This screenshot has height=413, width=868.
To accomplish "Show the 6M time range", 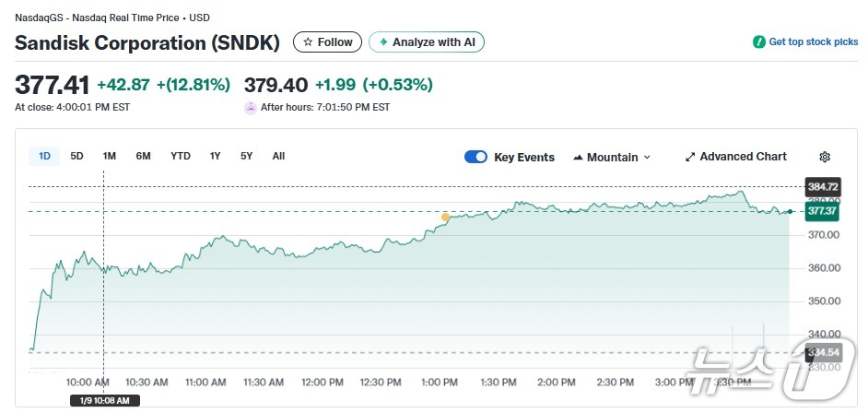I will pyautogui.click(x=143, y=156).
